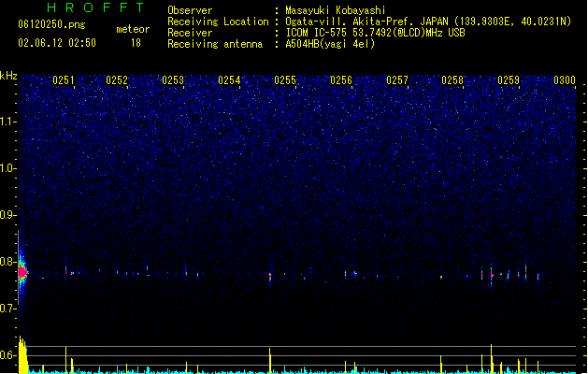This screenshot has width=588, height=374.
Task: Click the 0.7 kHz axis tick label
Action: pyautogui.click(x=8, y=309)
